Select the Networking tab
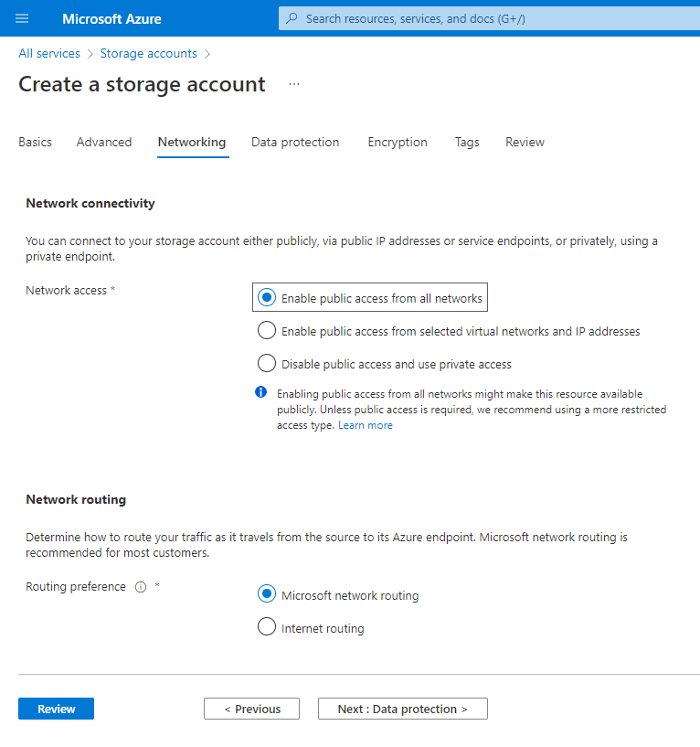 (x=192, y=142)
